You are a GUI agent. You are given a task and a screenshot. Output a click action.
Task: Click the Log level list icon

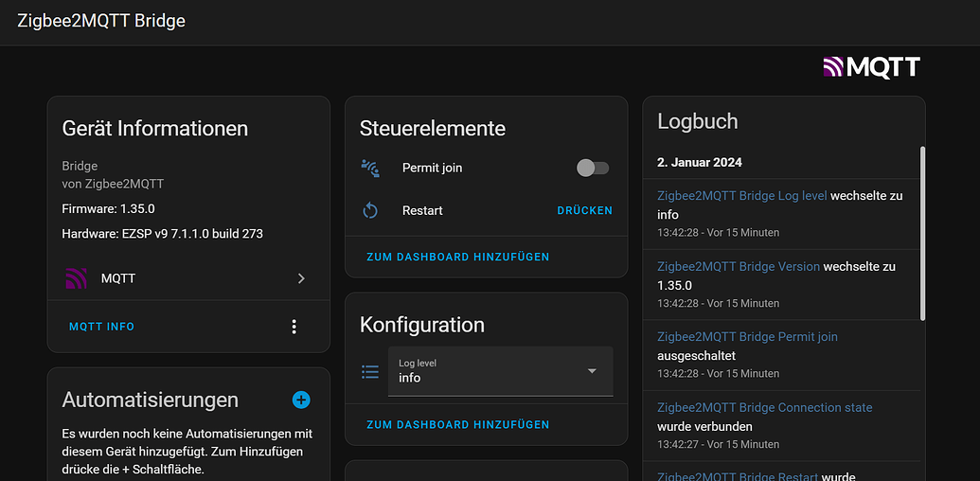click(370, 372)
